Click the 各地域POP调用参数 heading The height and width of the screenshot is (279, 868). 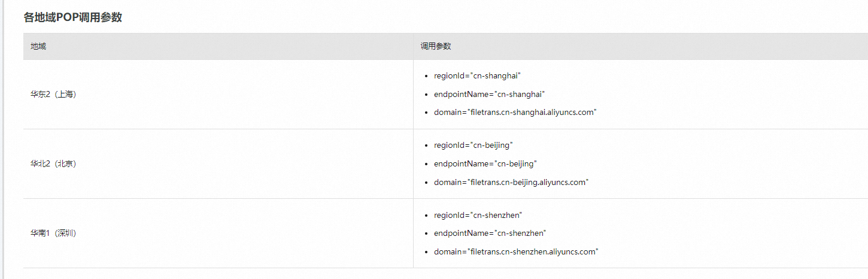(x=72, y=17)
